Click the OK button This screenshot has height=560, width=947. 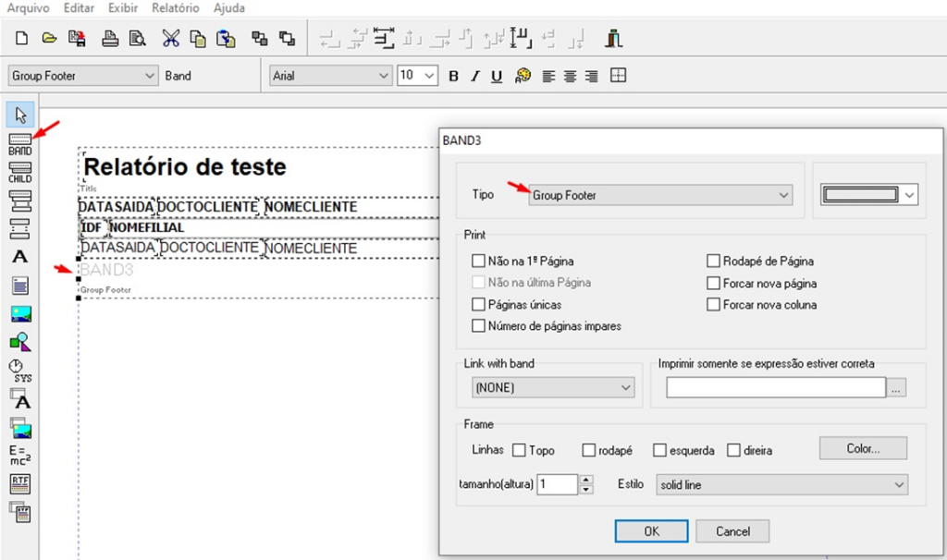[x=652, y=531]
